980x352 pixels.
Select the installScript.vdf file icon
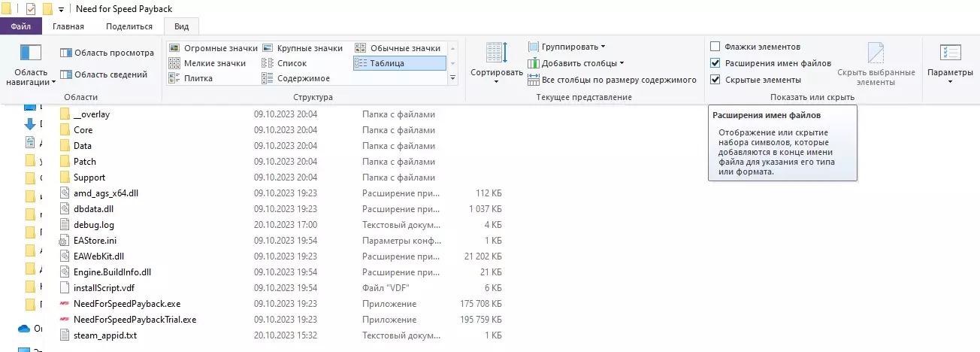(65, 288)
